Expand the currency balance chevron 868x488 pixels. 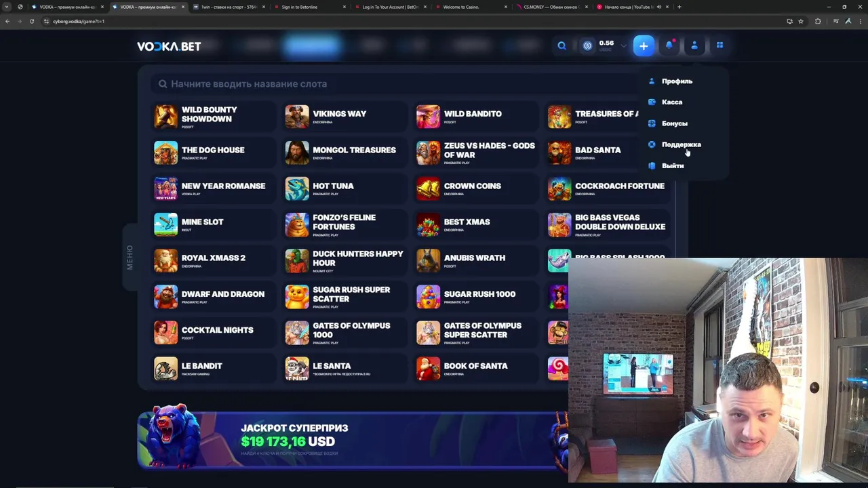[623, 46]
